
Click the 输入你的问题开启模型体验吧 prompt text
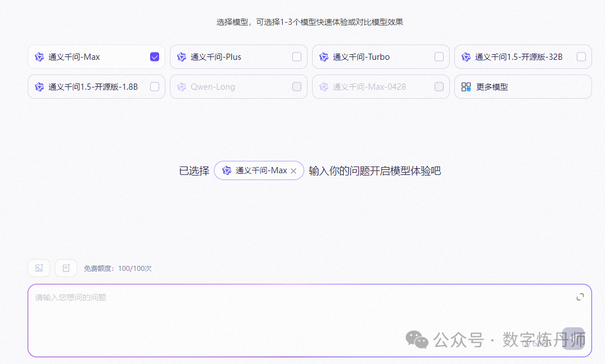375,170
